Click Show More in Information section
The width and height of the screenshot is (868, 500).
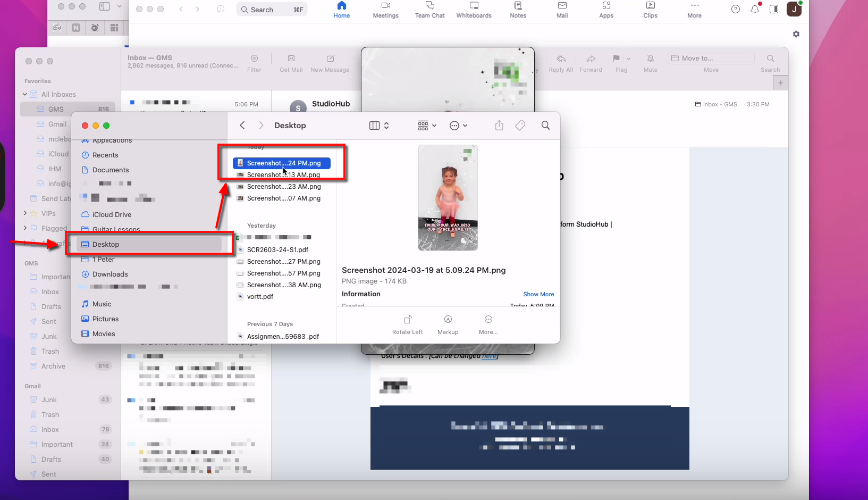(538, 294)
